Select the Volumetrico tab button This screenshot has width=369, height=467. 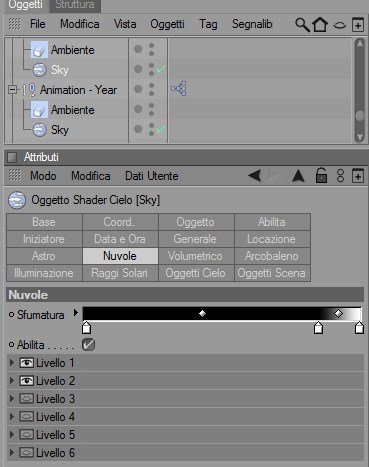[x=196, y=256]
